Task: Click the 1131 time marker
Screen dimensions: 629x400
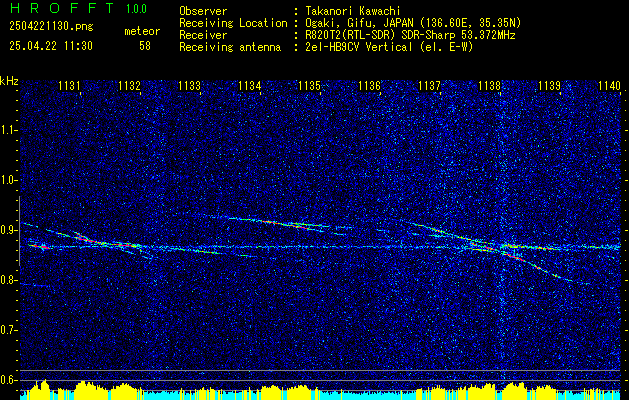Action: (x=69, y=85)
